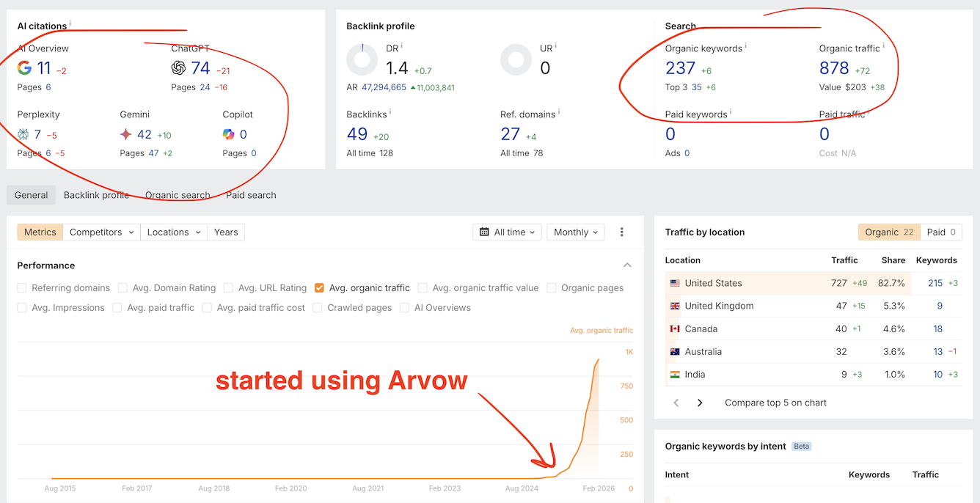
Task: Click the Copilot logo icon
Action: (x=229, y=134)
